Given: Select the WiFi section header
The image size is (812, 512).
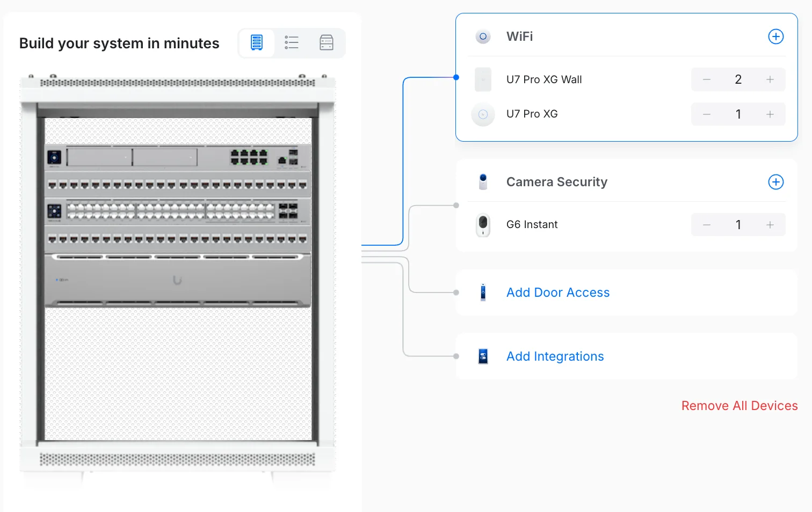Looking at the screenshot, I should click(x=519, y=36).
